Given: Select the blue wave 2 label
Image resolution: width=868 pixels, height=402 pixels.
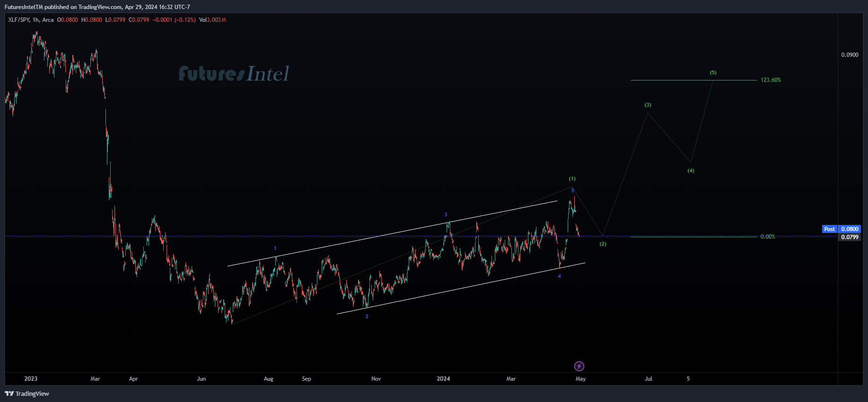Looking at the screenshot, I should pos(367,316).
